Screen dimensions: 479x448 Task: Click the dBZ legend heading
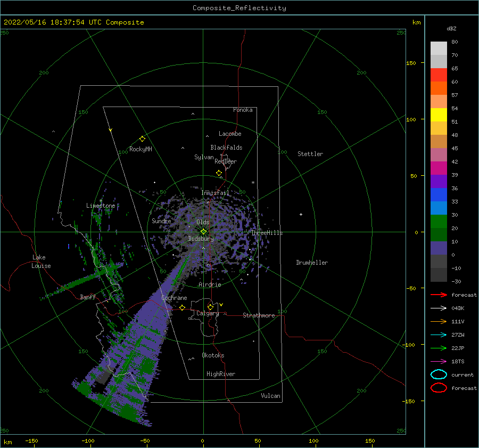451,28
